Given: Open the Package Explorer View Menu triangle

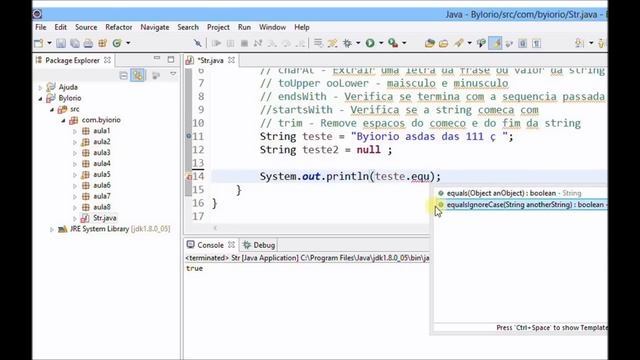Looking at the screenshot, I should point(173,75).
